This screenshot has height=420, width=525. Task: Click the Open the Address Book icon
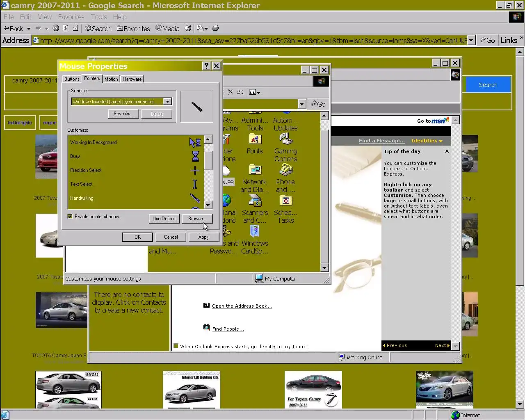click(x=207, y=305)
